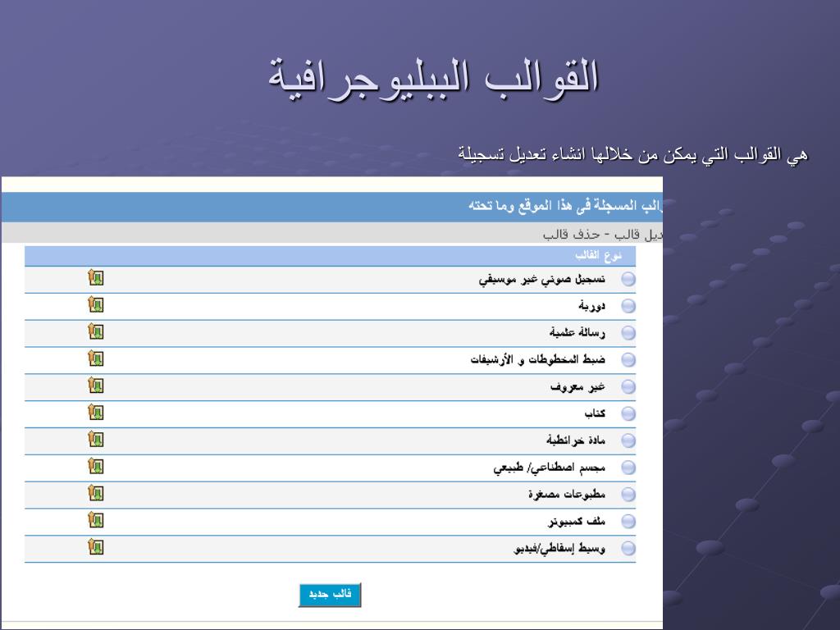Click the text ضبط المخطوطات و الأرشيفات
The image size is (840, 630).
[538, 359]
